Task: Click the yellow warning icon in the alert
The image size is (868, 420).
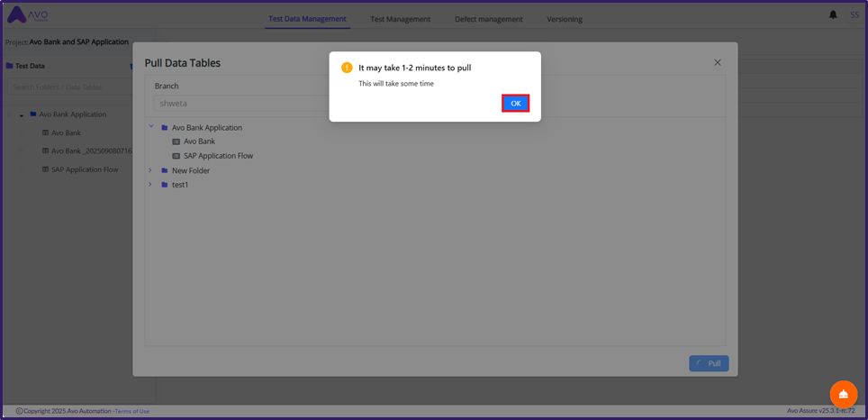Action: tap(347, 68)
